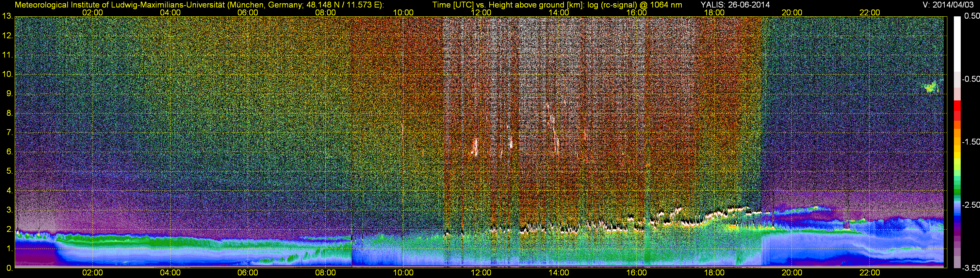980x278 pixels.
Task: Click the colorbar value '-1.50'
Action: [971, 142]
